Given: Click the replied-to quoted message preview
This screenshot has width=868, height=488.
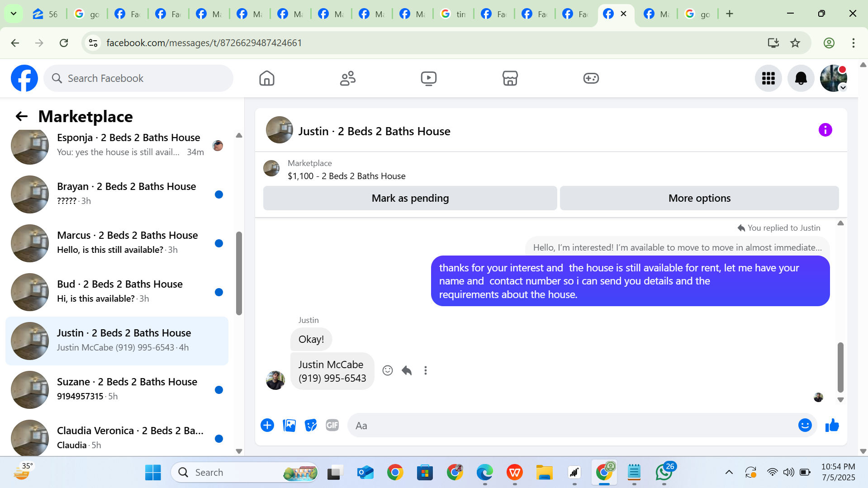Looking at the screenshot, I should [x=677, y=247].
